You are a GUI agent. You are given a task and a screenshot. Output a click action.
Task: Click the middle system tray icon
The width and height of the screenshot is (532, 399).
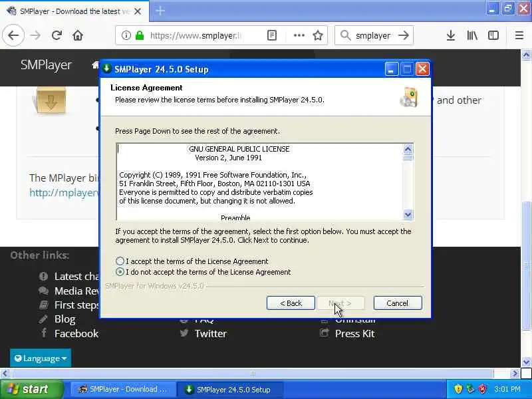[470, 388]
